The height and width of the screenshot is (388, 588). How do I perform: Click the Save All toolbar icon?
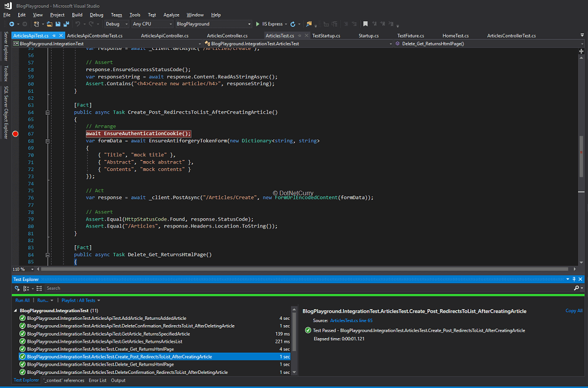pos(66,24)
